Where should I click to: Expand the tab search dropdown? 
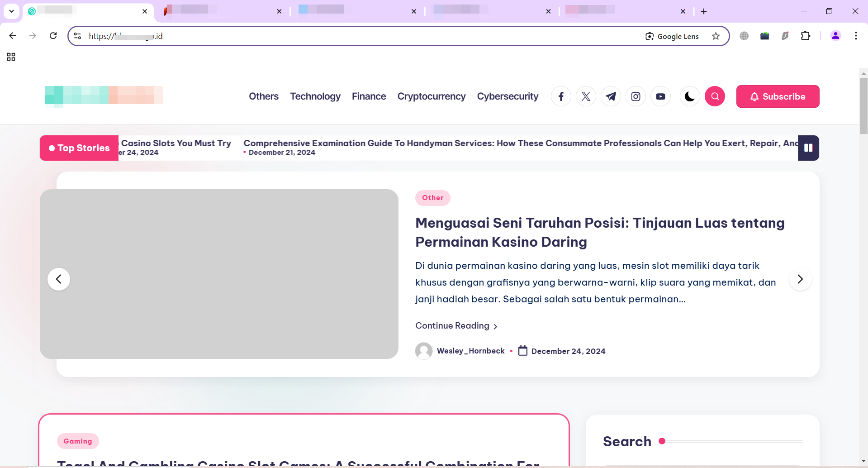(x=11, y=11)
